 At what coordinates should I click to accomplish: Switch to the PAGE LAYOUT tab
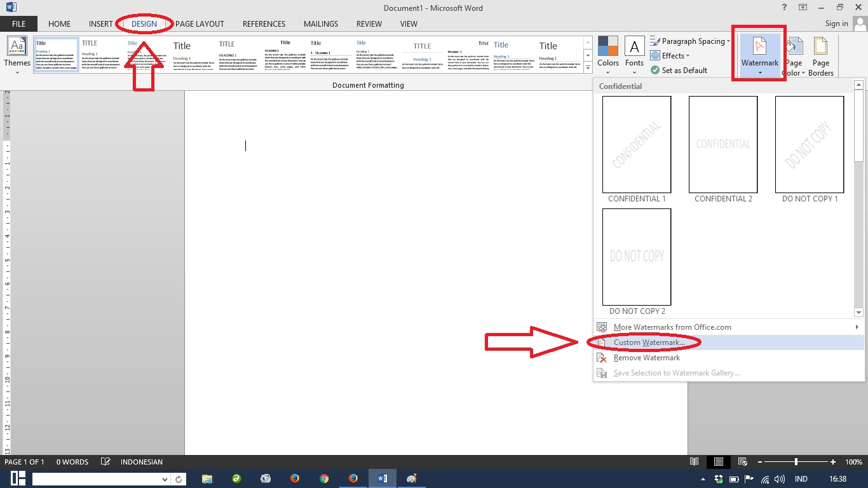pyautogui.click(x=200, y=24)
